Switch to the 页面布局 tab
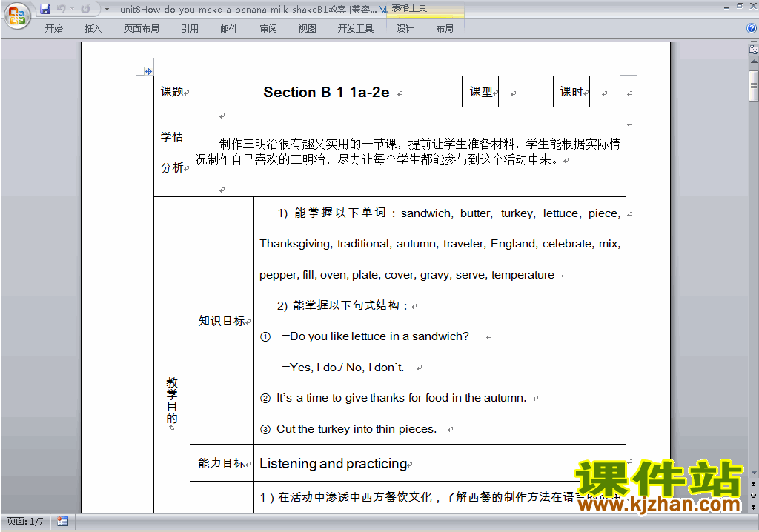 click(x=141, y=29)
